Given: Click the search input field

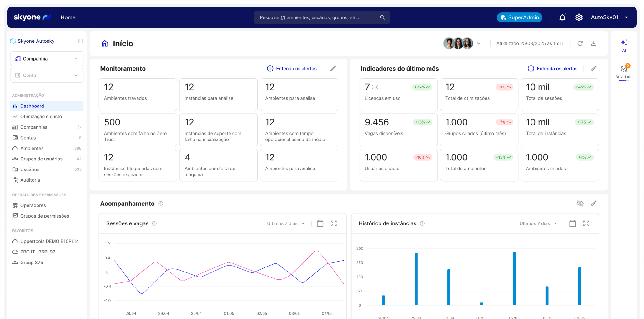Looking at the screenshot, I should 317,17.
